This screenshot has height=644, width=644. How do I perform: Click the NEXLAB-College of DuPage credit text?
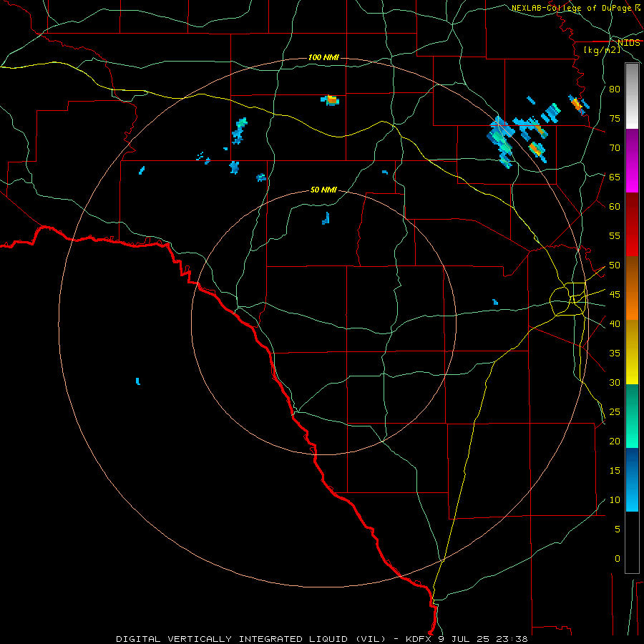571,8
